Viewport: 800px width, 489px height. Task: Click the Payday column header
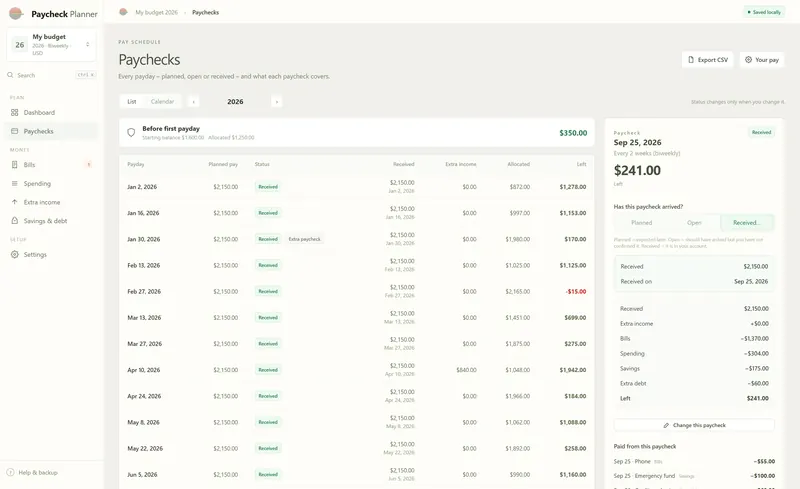tap(136, 164)
